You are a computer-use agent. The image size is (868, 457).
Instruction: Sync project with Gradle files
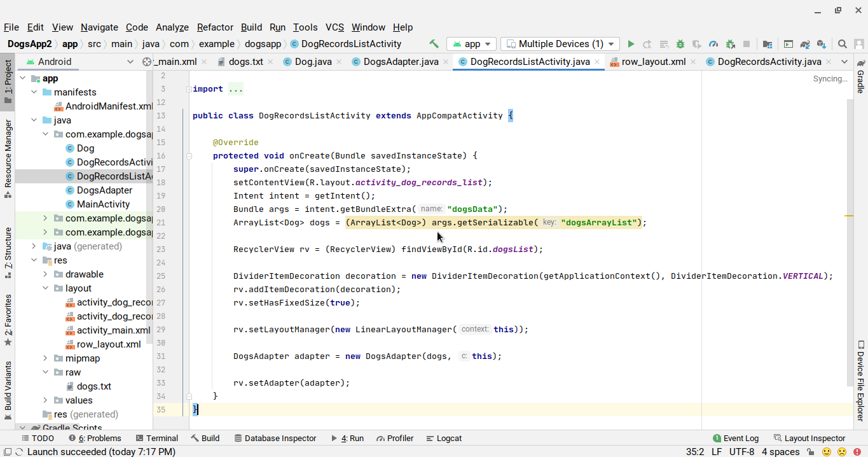pyautogui.click(x=804, y=44)
